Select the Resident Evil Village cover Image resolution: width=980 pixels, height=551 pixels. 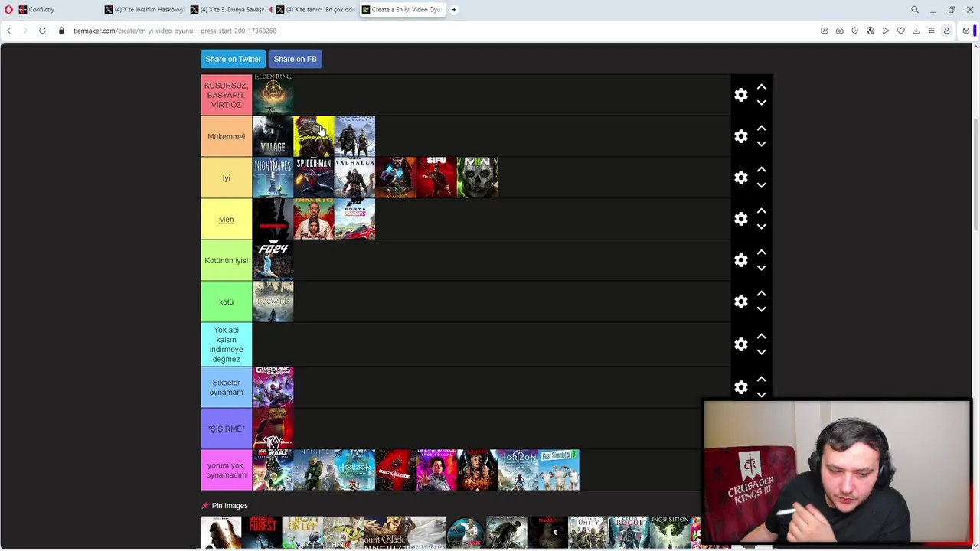273,136
